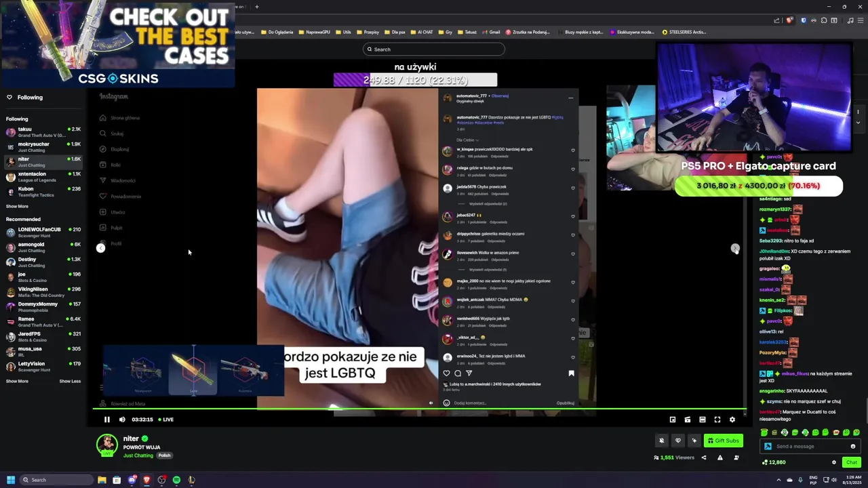The image size is (868, 488).
Task: Open niter's streamer avatar
Action: tap(106, 445)
